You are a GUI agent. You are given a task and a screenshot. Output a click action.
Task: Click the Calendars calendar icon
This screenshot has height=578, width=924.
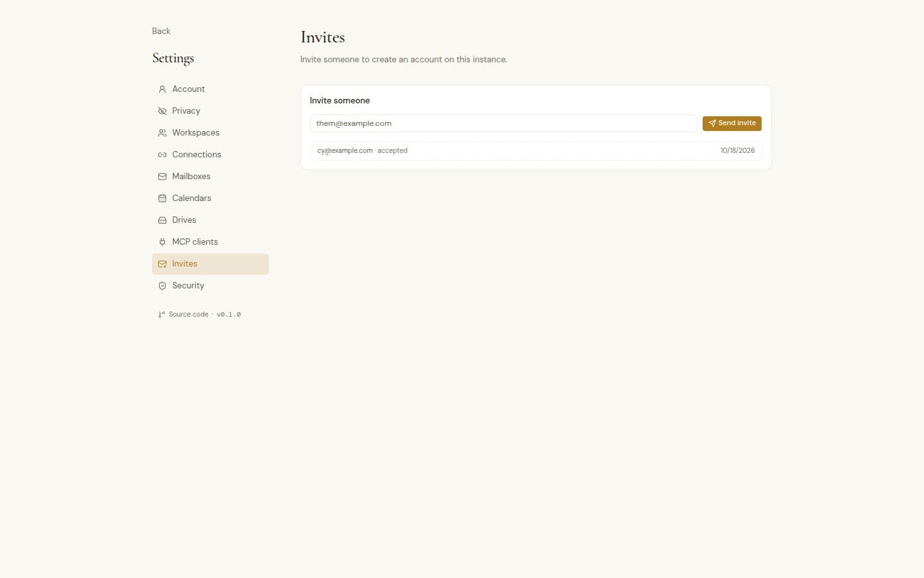click(162, 198)
